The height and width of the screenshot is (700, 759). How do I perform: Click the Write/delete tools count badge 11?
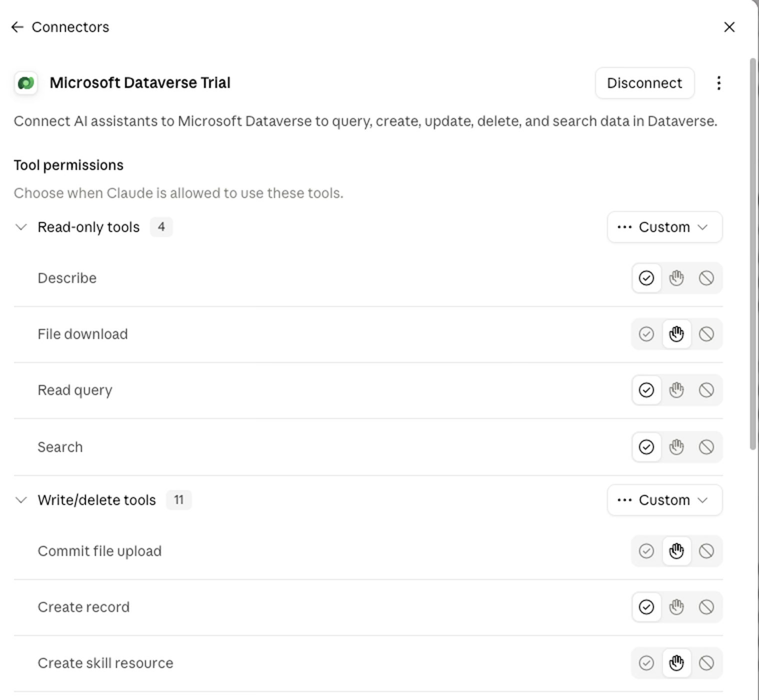178,500
